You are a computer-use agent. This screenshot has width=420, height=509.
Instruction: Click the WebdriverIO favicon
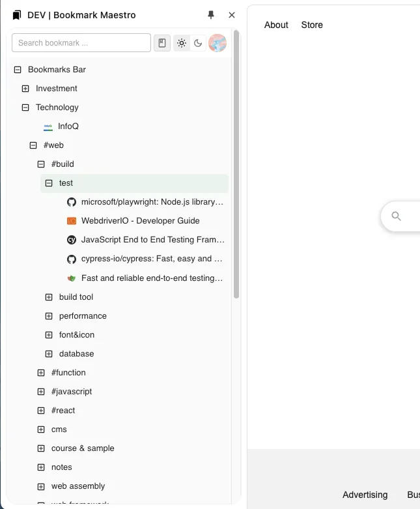pyautogui.click(x=72, y=221)
